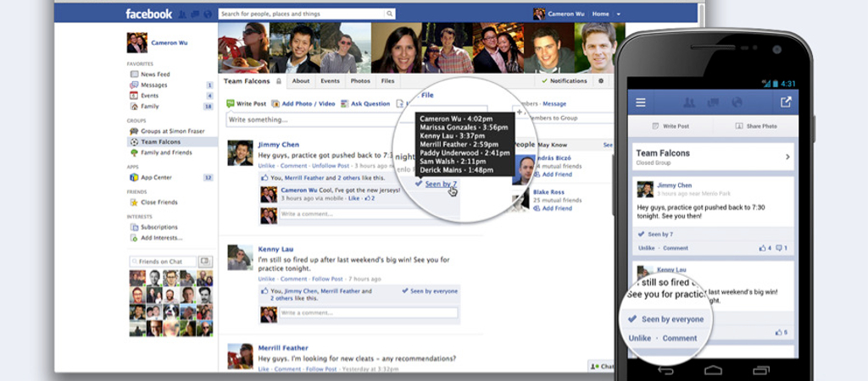Click Home in top bar
The width and height of the screenshot is (868, 381).
[601, 14]
